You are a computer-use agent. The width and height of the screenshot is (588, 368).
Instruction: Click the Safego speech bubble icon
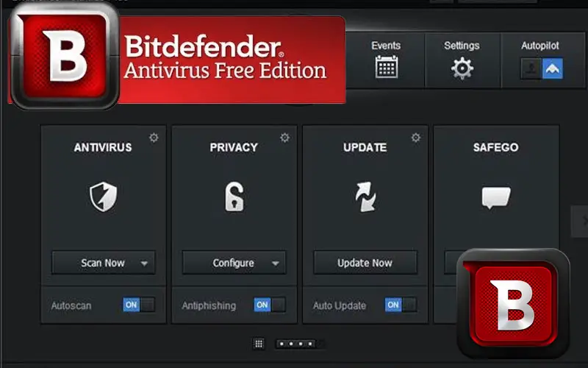pos(495,197)
